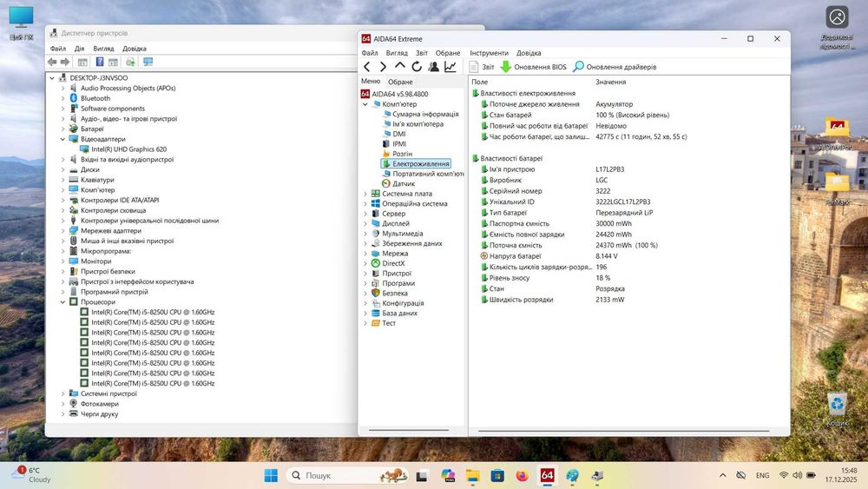Select Сумарна інформація tree item
Image resolution: width=868 pixels, height=489 pixels.
click(425, 114)
